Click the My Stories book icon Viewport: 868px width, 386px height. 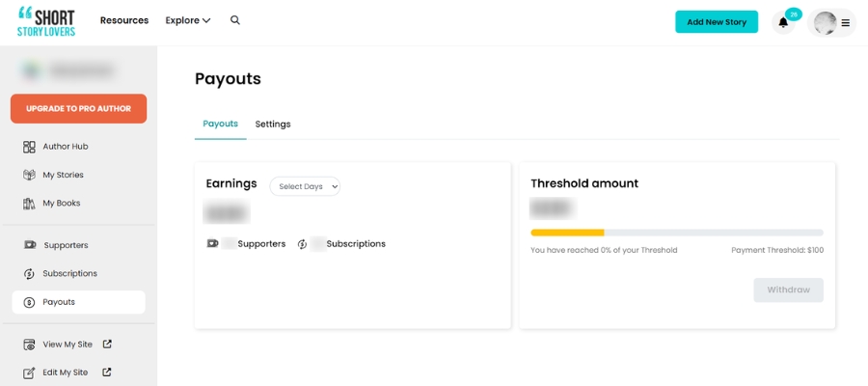pyautogui.click(x=29, y=175)
